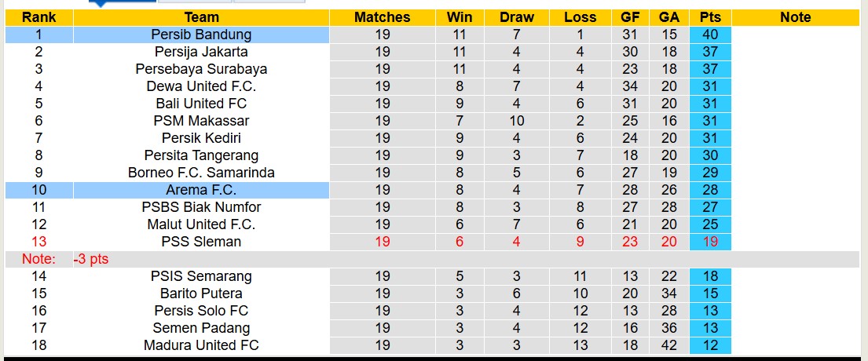
Task: Open the PSM Makassar team link
Action: [x=201, y=121]
